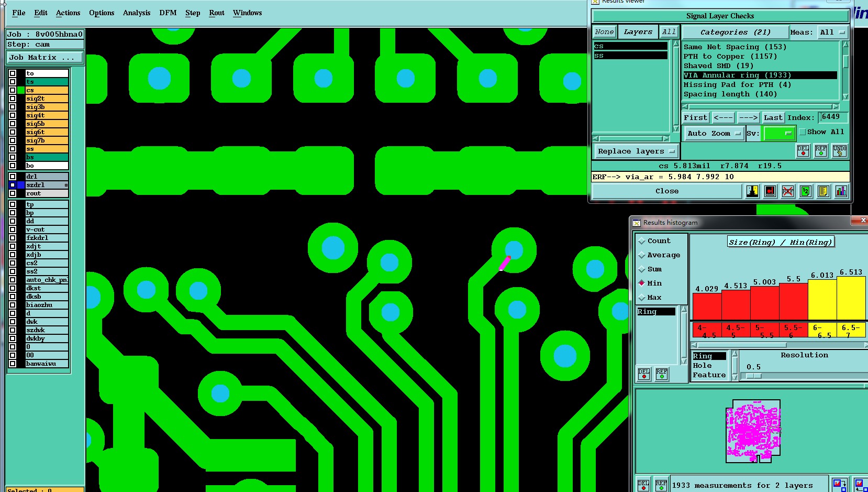The width and height of the screenshot is (868, 492).
Task: Click the 4-4.5 red histogram bar
Action: coord(707,306)
